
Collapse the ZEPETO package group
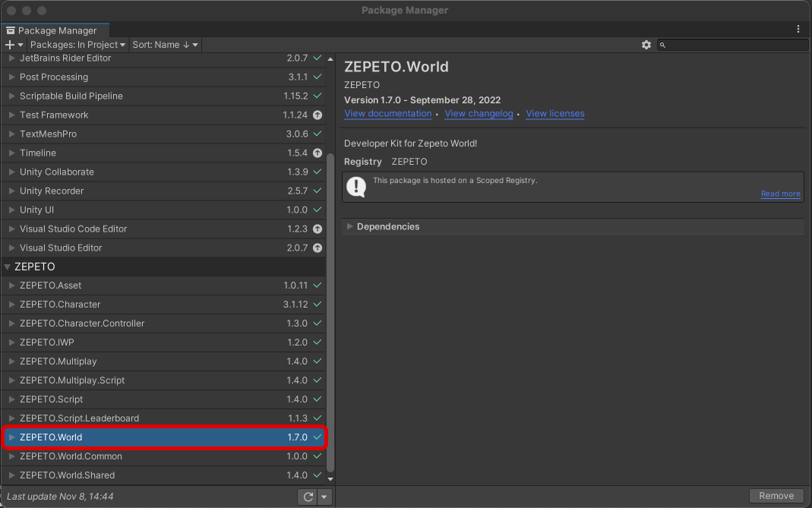(8, 267)
